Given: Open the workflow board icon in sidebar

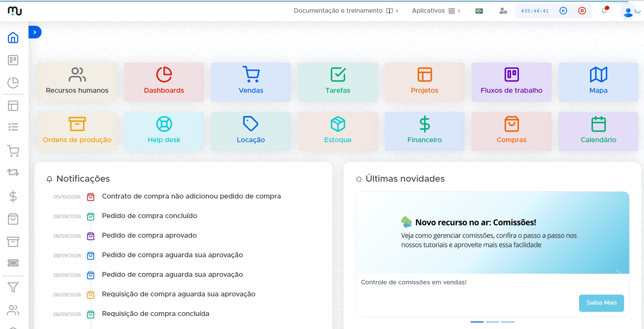Looking at the screenshot, I should pyautogui.click(x=13, y=60).
